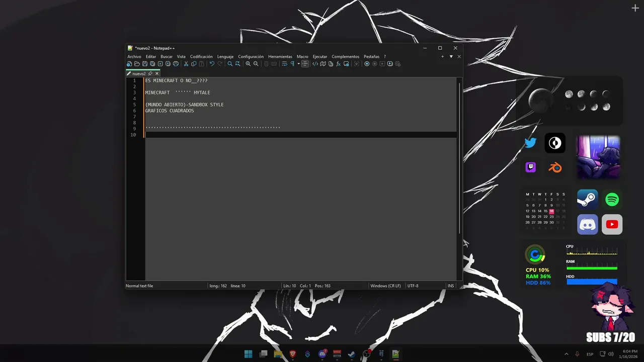
Task: Zoom out with the toolbar icon
Action: pos(256,64)
